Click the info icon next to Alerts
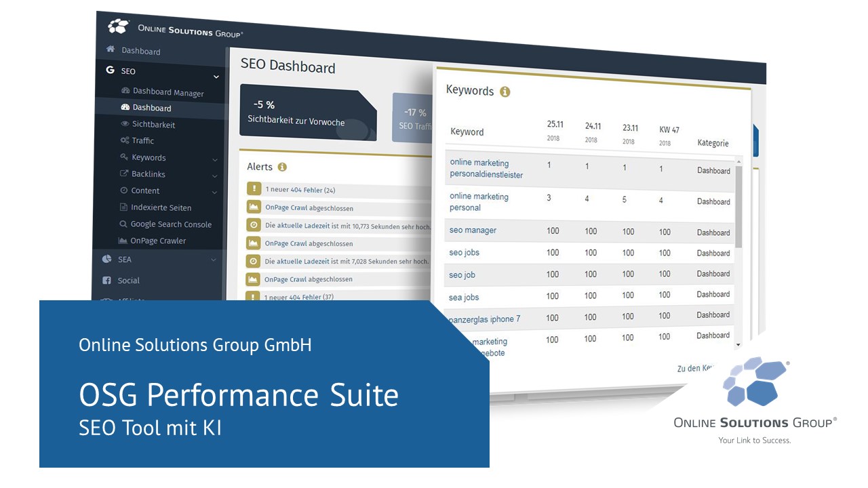The height and width of the screenshot is (488, 868). pos(282,167)
